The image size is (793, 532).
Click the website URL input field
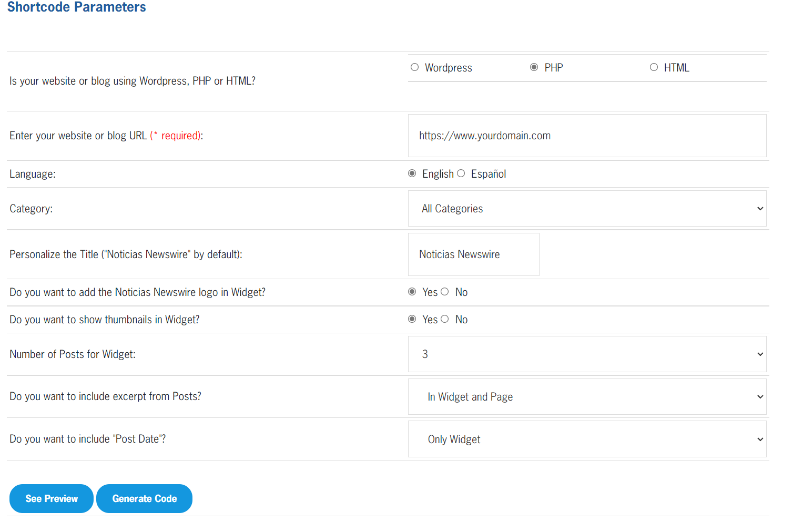point(587,136)
